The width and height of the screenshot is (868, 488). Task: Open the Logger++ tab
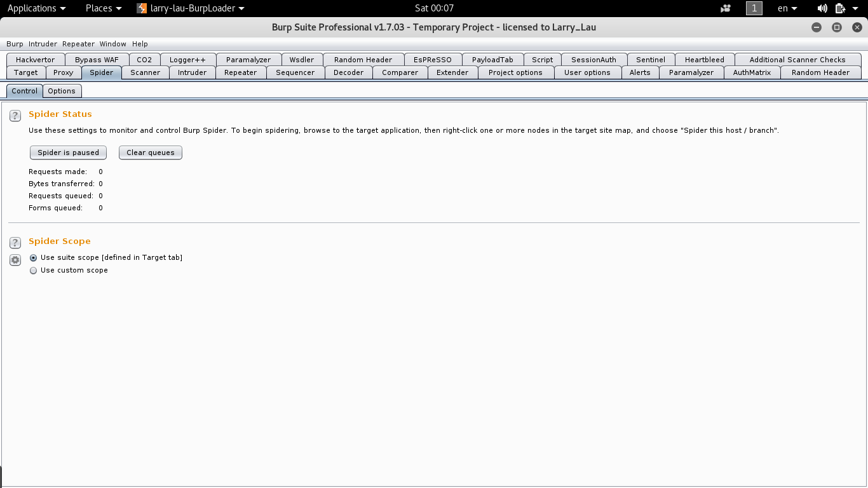187,60
